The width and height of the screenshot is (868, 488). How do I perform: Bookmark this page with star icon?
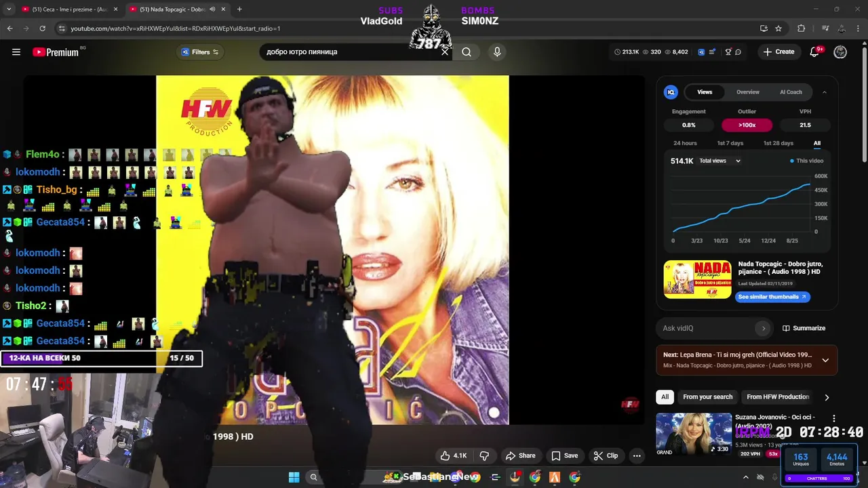click(x=778, y=28)
